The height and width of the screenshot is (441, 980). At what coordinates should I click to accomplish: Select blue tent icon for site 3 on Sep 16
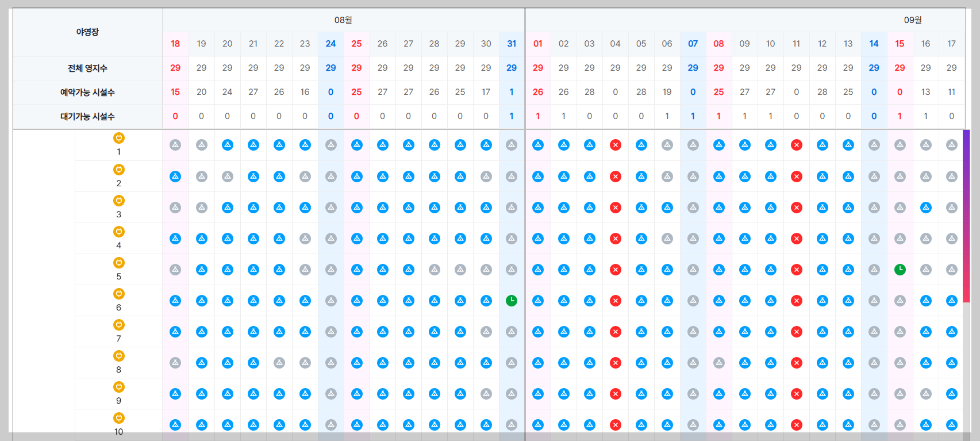click(926, 208)
